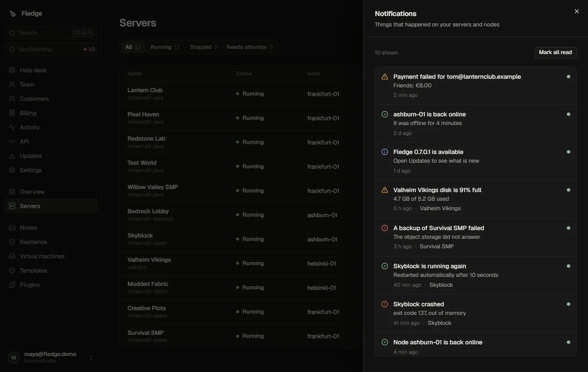Click the error icon on Skyblock crashed
The height and width of the screenshot is (372, 588).
point(385,304)
